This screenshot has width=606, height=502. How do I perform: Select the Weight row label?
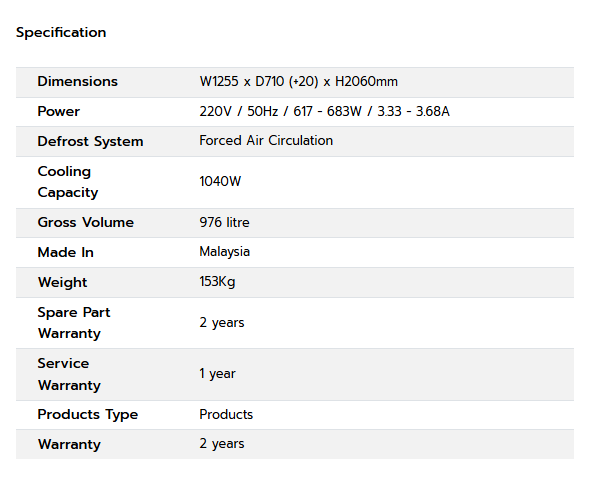[62, 282]
